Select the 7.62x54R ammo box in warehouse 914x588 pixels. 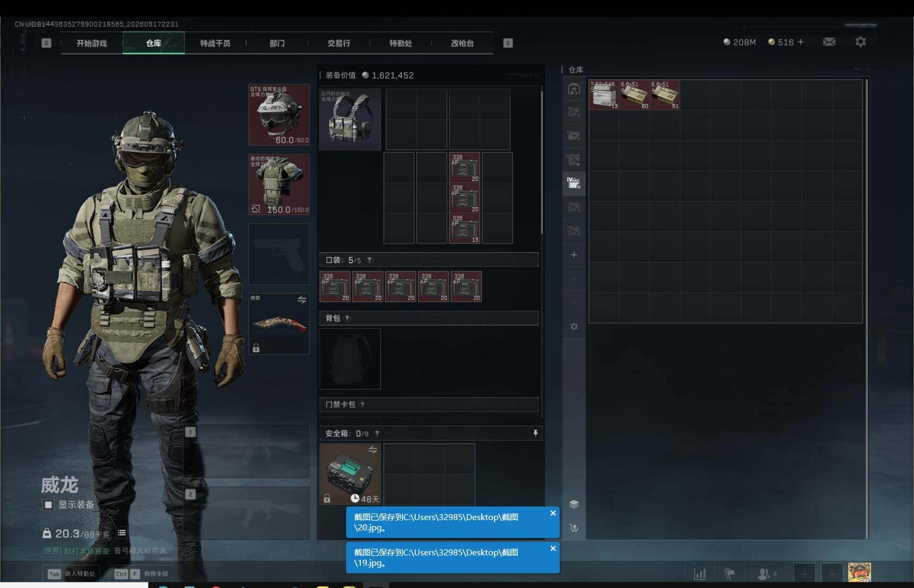tap(604, 95)
